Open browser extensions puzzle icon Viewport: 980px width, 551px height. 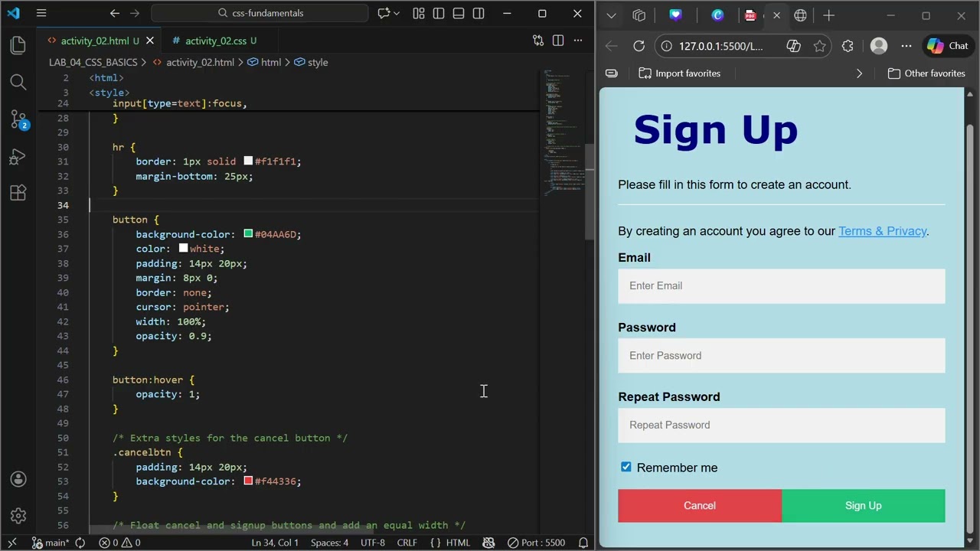click(848, 46)
